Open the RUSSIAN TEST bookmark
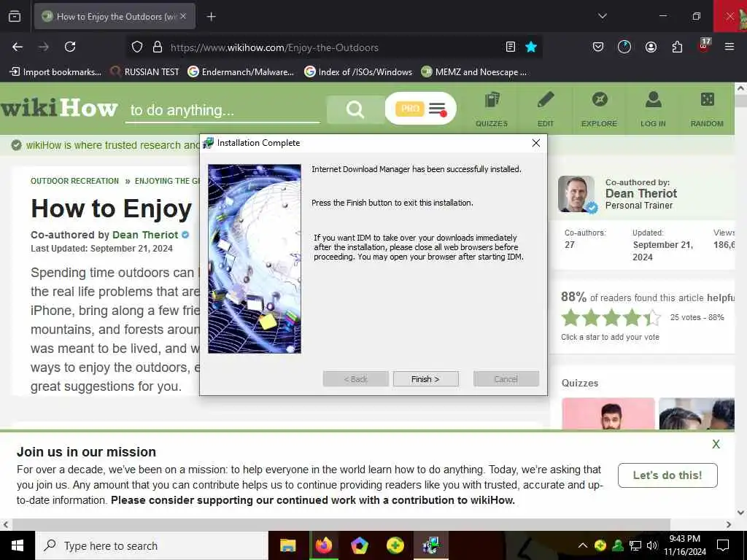 pos(145,72)
